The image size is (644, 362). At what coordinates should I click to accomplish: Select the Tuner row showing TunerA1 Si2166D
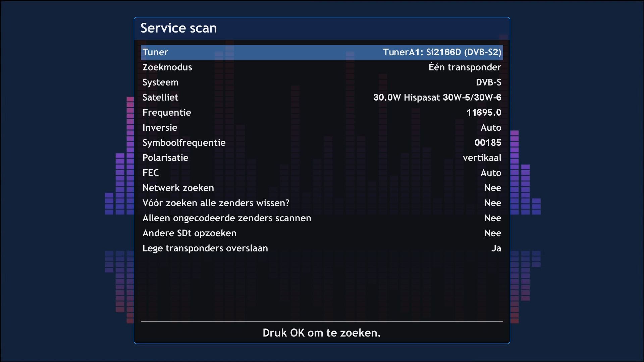tap(321, 52)
